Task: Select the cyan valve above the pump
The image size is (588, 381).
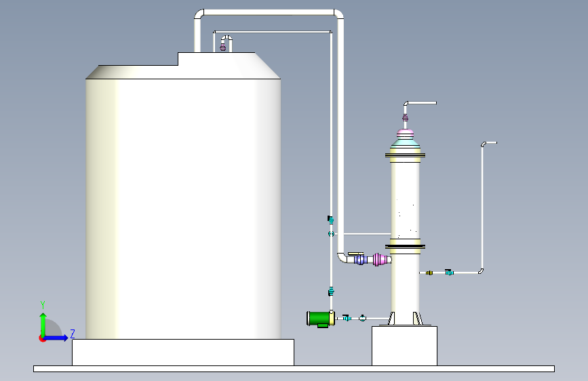Action: tap(331, 291)
